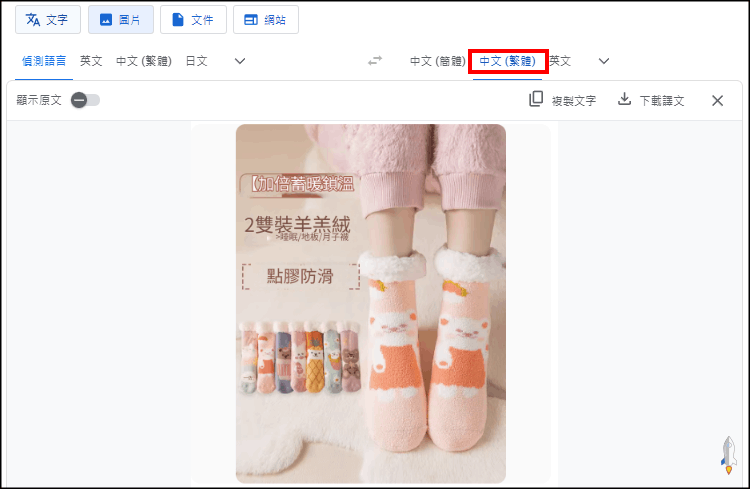Select the 文字 text translation mode
Viewport: 750px width, 489px height.
48,20
